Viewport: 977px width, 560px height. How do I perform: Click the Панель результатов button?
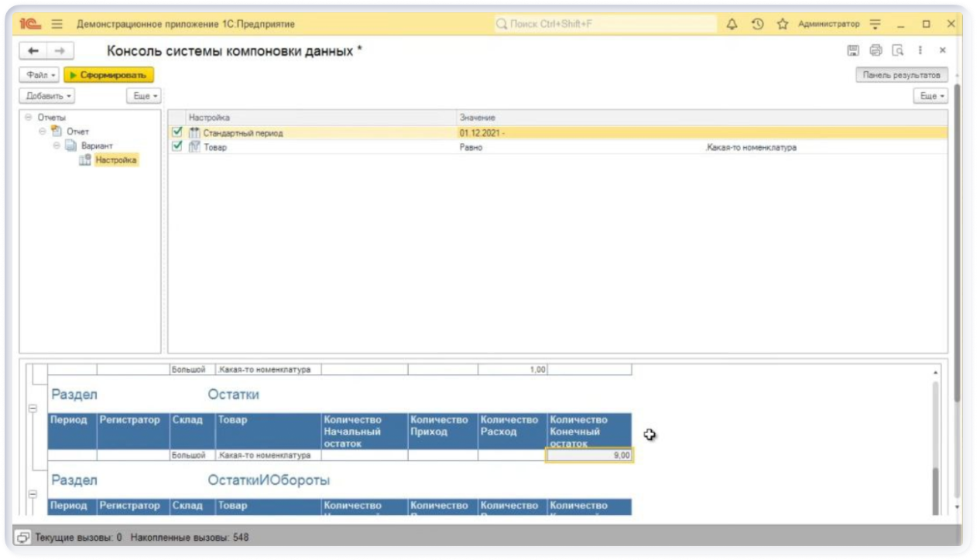pyautogui.click(x=901, y=75)
